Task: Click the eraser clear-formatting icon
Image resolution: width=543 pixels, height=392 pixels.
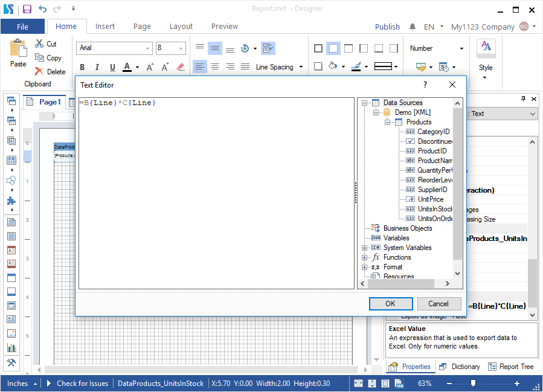Action: click(180, 68)
